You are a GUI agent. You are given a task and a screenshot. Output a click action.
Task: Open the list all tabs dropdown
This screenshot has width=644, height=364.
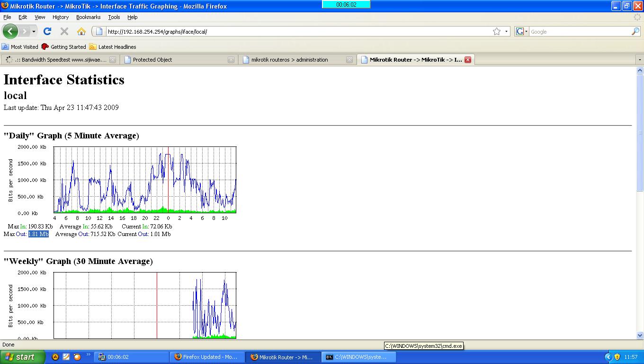coord(640,60)
